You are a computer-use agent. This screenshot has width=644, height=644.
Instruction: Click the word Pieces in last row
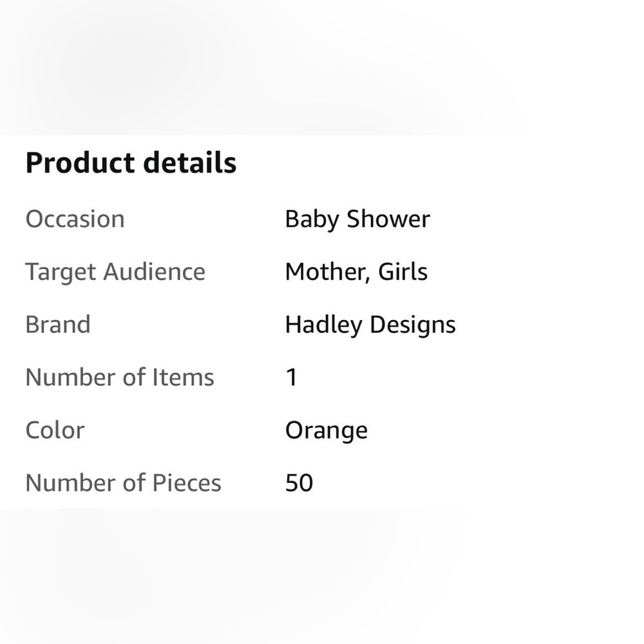[187, 482]
